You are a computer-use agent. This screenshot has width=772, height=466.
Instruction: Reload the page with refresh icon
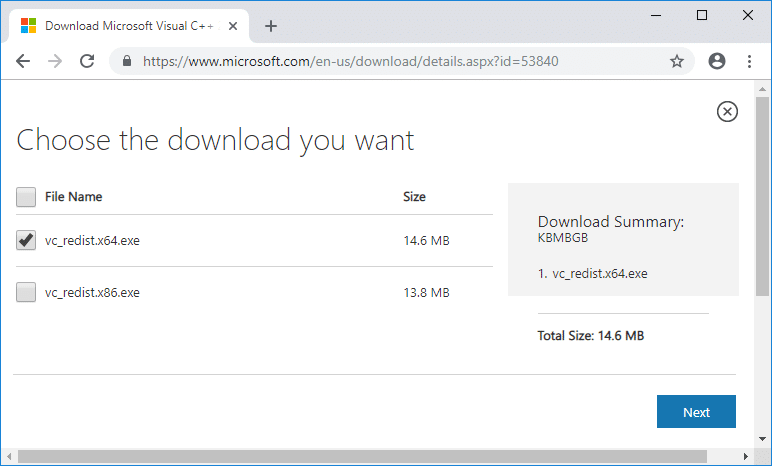(x=87, y=61)
